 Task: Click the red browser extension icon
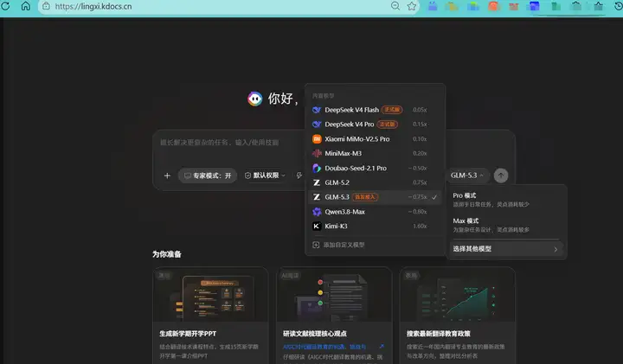pos(493,6)
